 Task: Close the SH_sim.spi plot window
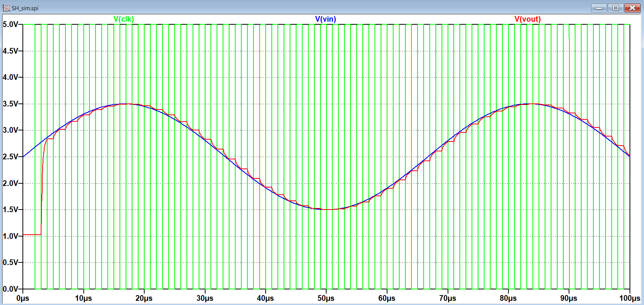pyautogui.click(x=632, y=8)
